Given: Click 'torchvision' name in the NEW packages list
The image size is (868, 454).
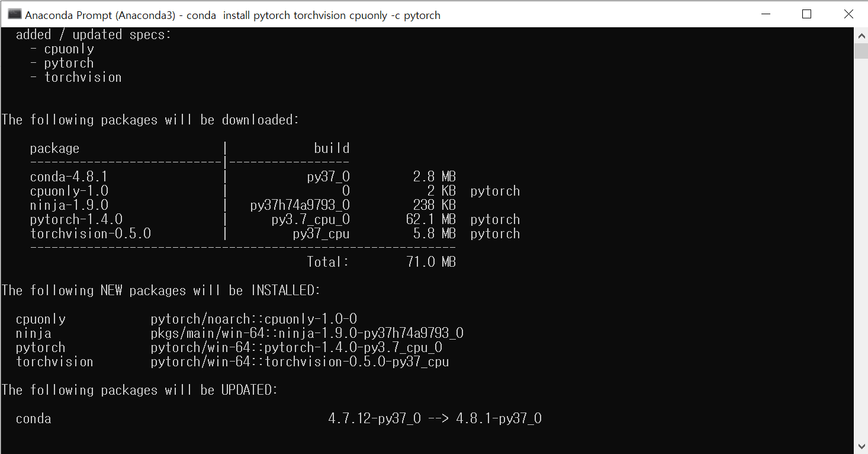Looking at the screenshot, I should click(x=54, y=362).
